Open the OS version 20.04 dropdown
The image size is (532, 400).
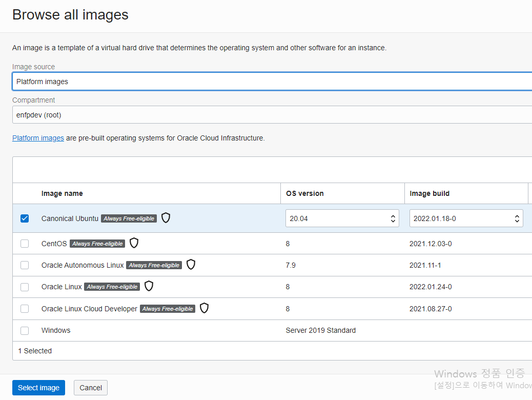[x=342, y=218]
